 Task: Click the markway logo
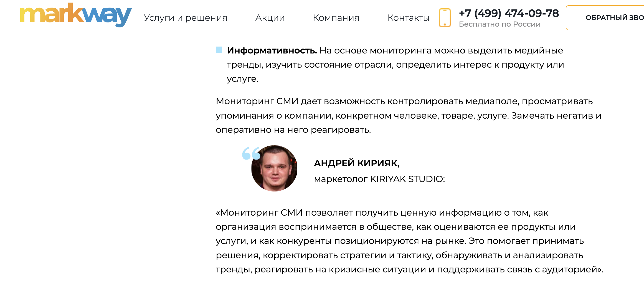point(75,15)
